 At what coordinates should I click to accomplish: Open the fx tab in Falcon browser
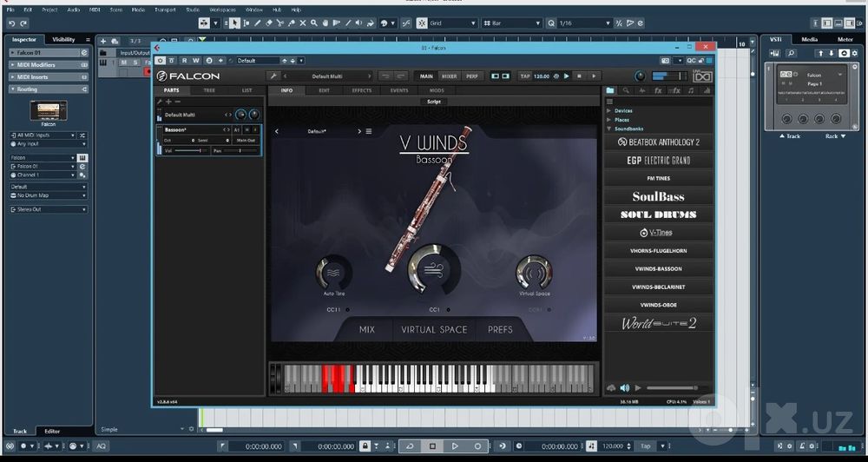tap(658, 90)
